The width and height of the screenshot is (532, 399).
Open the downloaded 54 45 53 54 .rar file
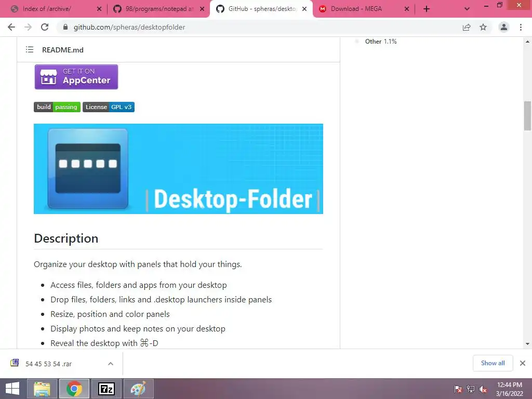(x=48, y=364)
